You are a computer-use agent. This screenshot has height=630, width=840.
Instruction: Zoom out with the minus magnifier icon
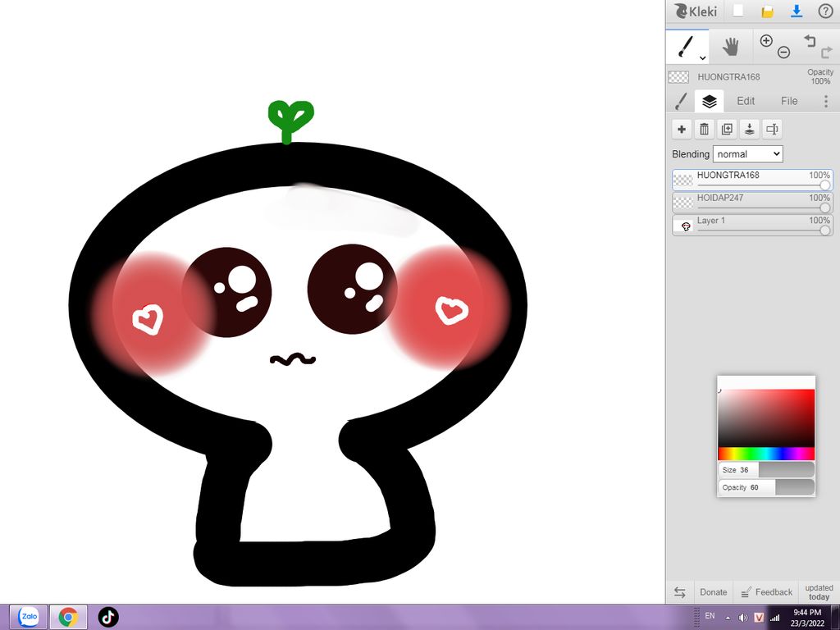pyautogui.click(x=783, y=52)
